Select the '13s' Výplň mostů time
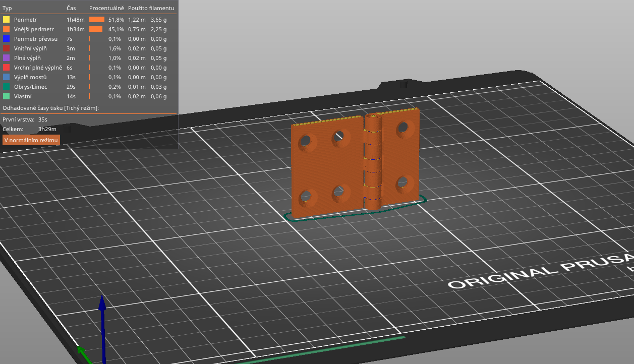 (x=71, y=77)
